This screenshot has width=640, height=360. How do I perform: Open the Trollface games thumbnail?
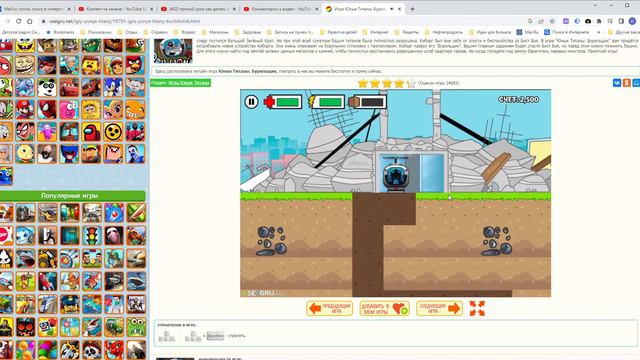point(25,65)
